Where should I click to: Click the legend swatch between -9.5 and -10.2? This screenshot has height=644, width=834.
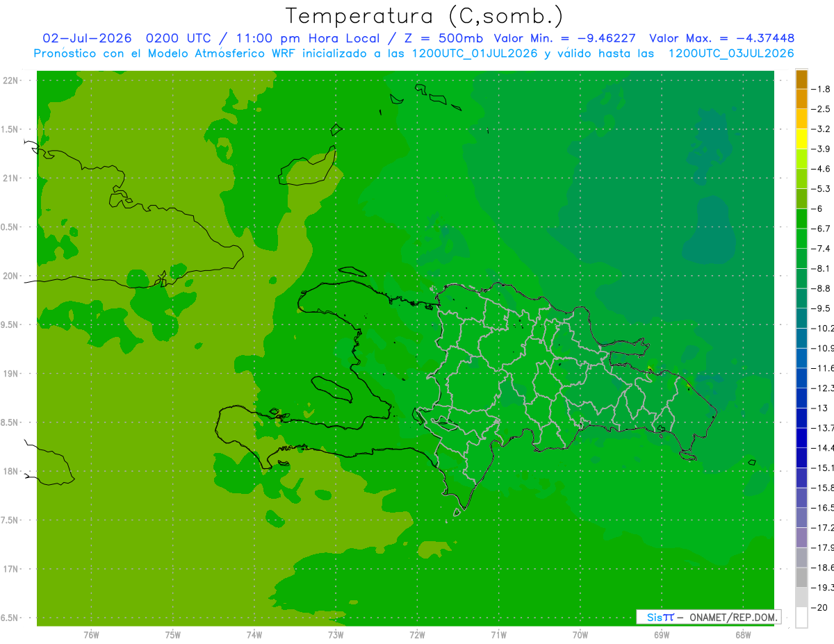tap(801, 317)
